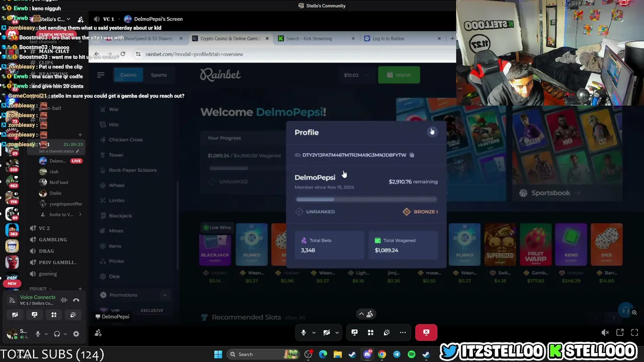The width and height of the screenshot is (644, 362).
Task: Open Blackjack from the sidebar list
Action: (120, 216)
